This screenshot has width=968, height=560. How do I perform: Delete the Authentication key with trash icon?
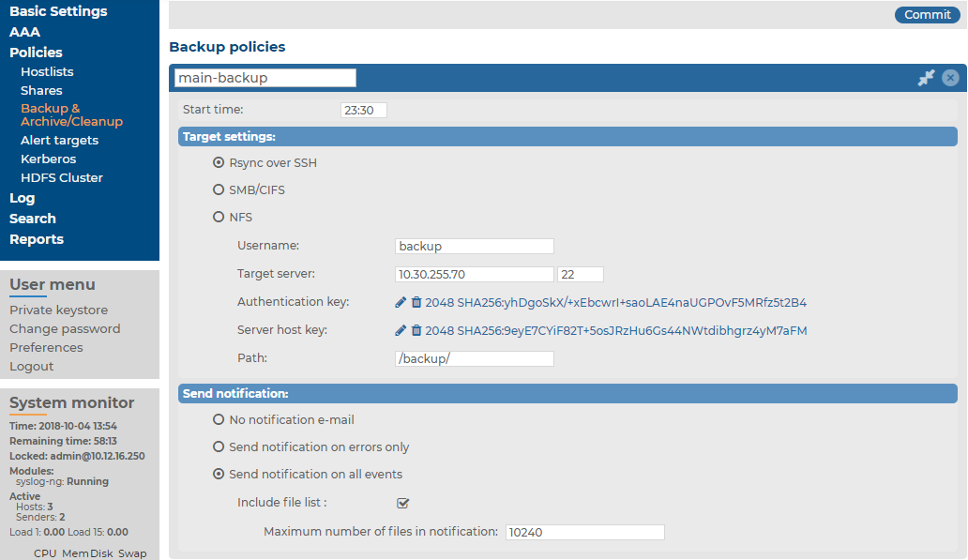416,303
